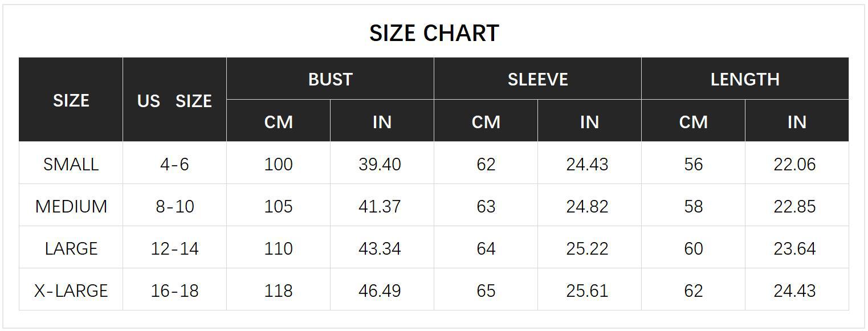Click the SLEEVE column header
Screen dimensions: 868x331
coord(537,79)
